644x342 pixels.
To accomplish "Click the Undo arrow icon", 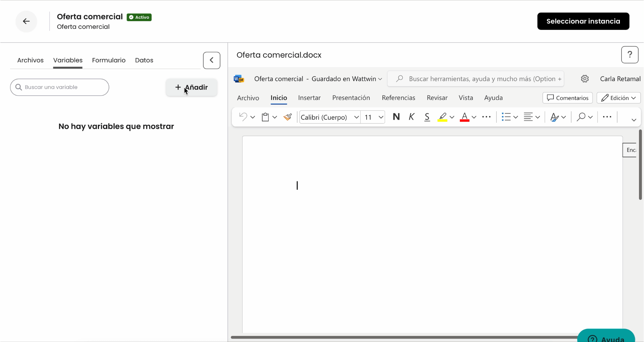I will click(243, 117).
